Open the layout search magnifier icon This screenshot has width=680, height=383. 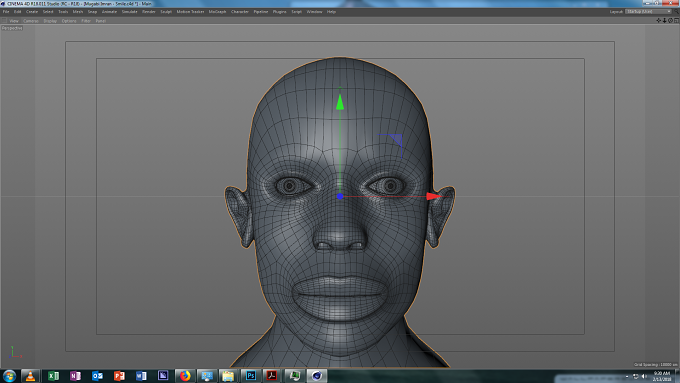pyautogui.click(x=676, y=12)
